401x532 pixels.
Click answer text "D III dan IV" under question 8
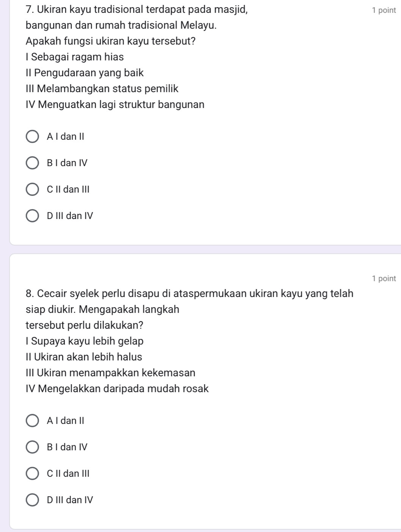coord(70,500)
